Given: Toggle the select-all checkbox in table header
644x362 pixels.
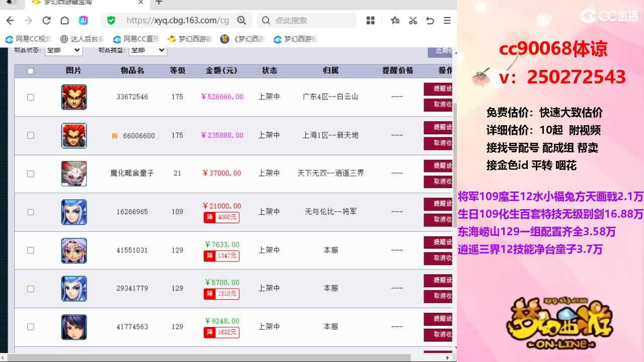Looking at the screenshot, I should click(x=30, y=71).
